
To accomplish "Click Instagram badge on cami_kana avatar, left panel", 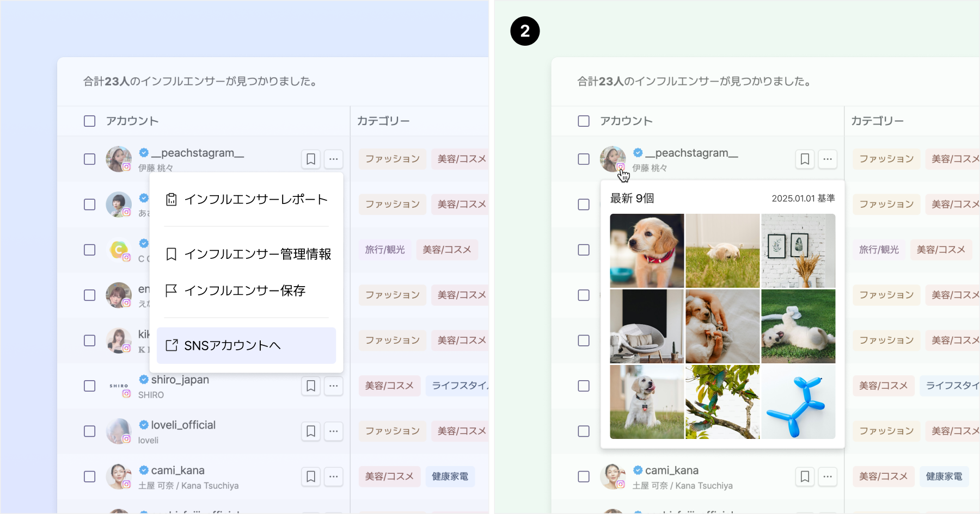I will point(126,484).
